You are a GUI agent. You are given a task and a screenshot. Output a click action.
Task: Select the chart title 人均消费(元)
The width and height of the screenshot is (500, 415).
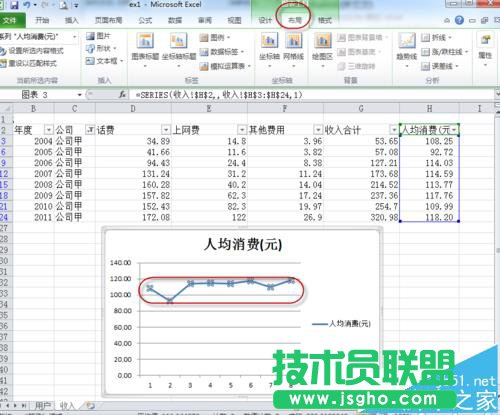[243, 244]
